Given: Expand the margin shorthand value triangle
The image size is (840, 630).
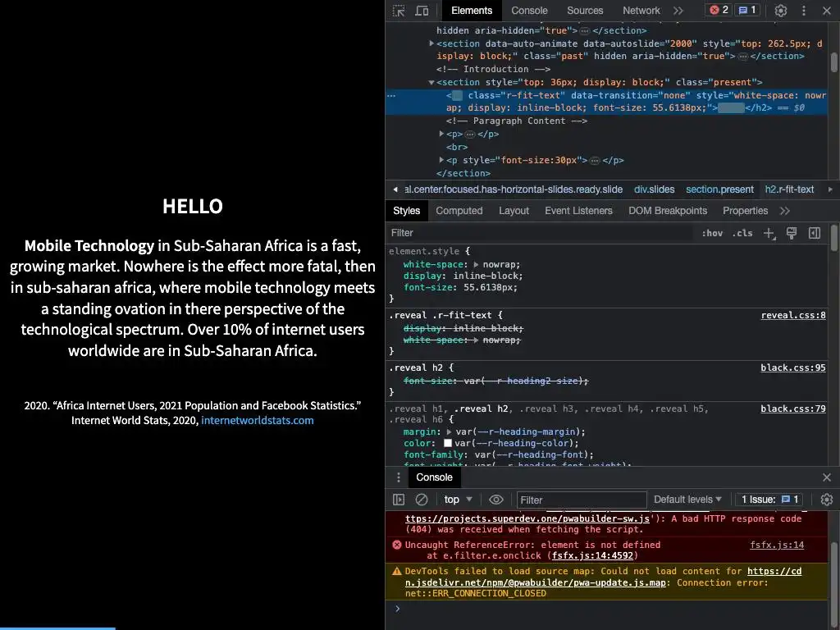Looking at the screenshot, I should tap(450, 431).
